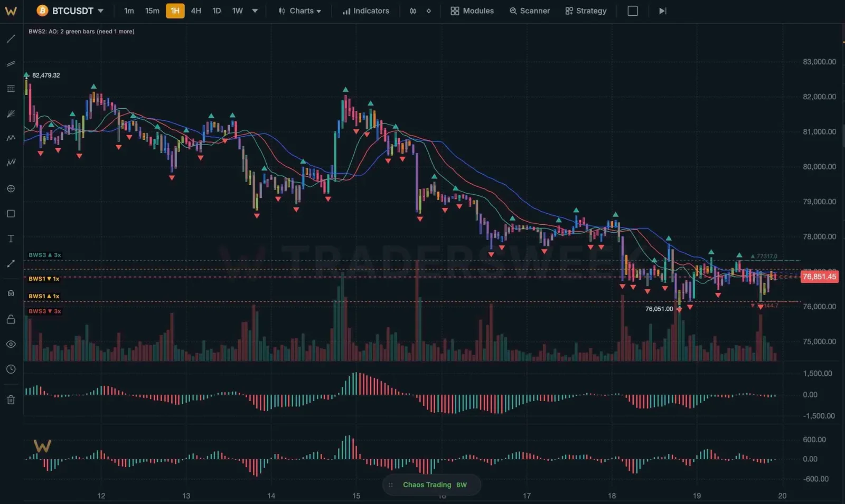Open the Charts type dropdown
845x504 pixels.
tap(300, 11)
